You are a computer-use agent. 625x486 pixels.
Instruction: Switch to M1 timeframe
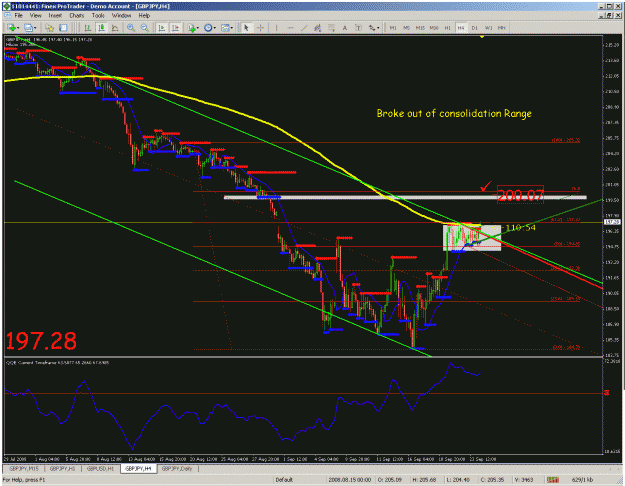pyautogui.click(x=393, y=28)
